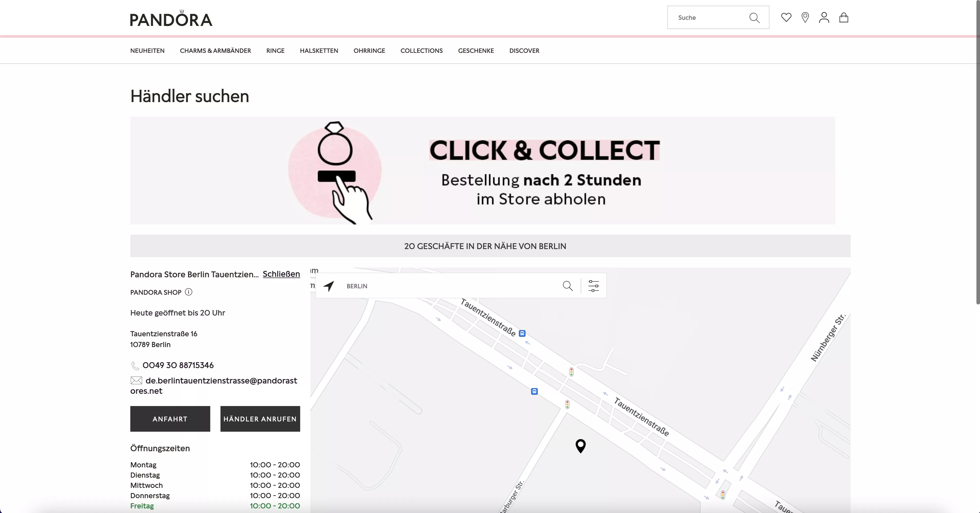
Task: Click '10789 Berlin' postal line
Action: [150, 344]
